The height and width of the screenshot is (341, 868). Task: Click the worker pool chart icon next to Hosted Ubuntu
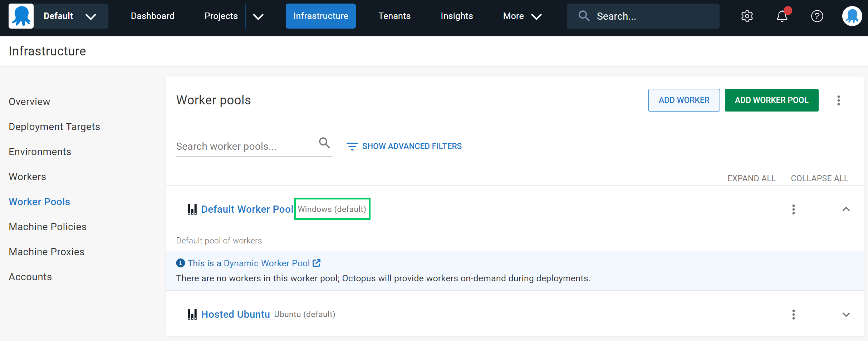click(x=192, y=314)
